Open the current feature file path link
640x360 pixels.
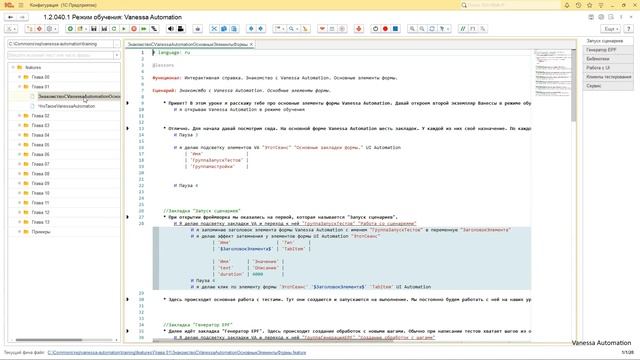[177, 353]
